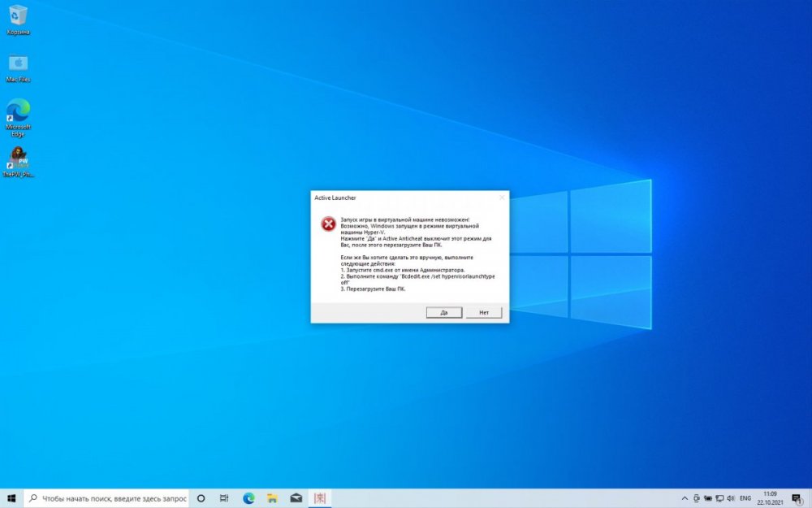Image resolution: width=812 pixels, height=508 pixels.
Task: Open Task View from the taskbar
Action: click(225, 498)
